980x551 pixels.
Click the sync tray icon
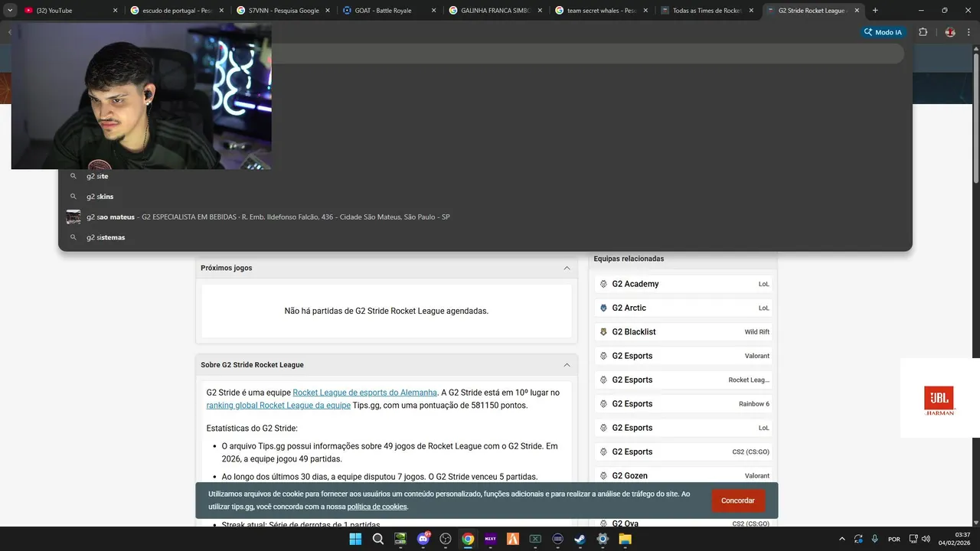[x=858, y=539]
